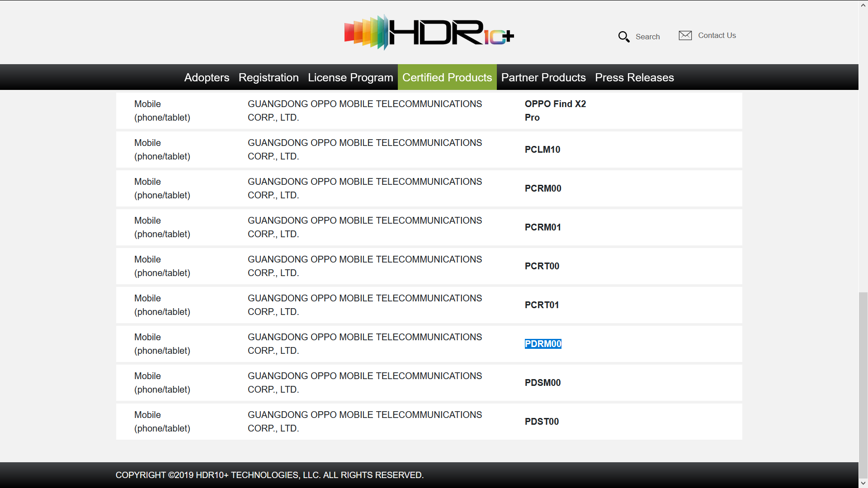Select the PCRM00 model name
The image size is (868, 488).
543,188
